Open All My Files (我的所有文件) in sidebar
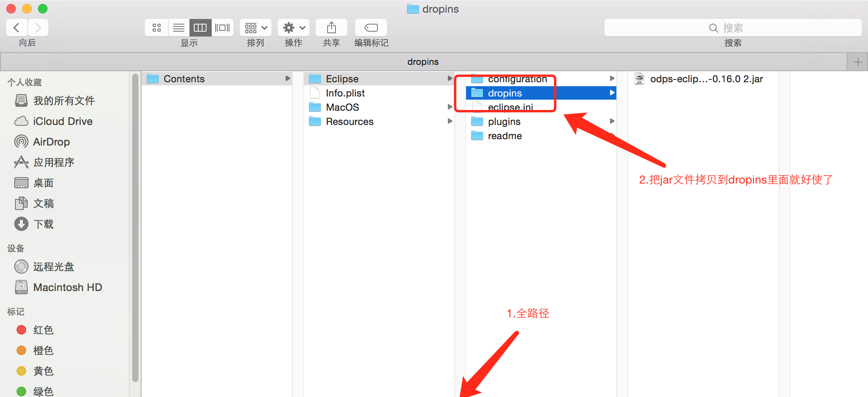 (x=64, y=100)
